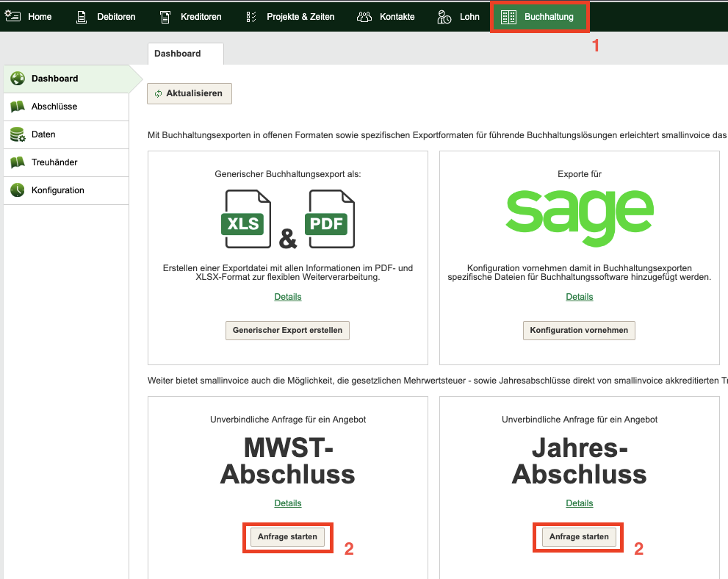
Task: Start the Jahres-Abschluss Anfrage
Action: [x=579, y=537]
